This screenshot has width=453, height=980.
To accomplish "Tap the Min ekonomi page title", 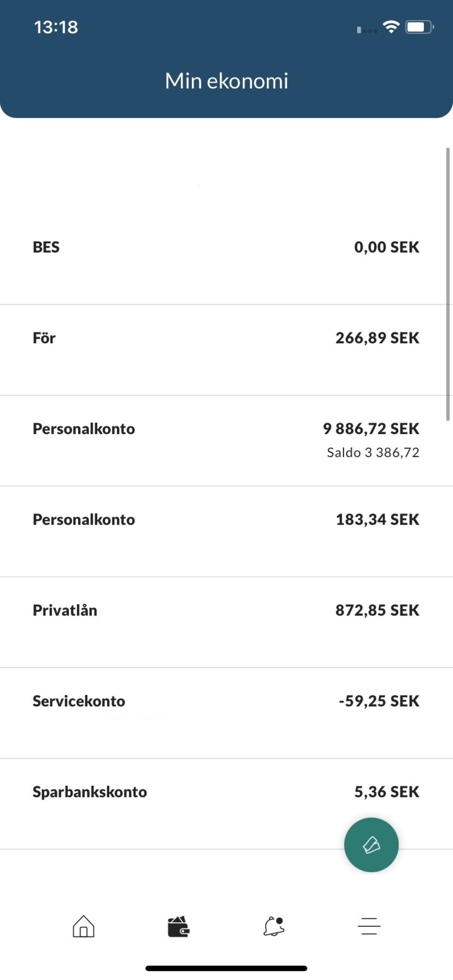I will click(226, 81).
